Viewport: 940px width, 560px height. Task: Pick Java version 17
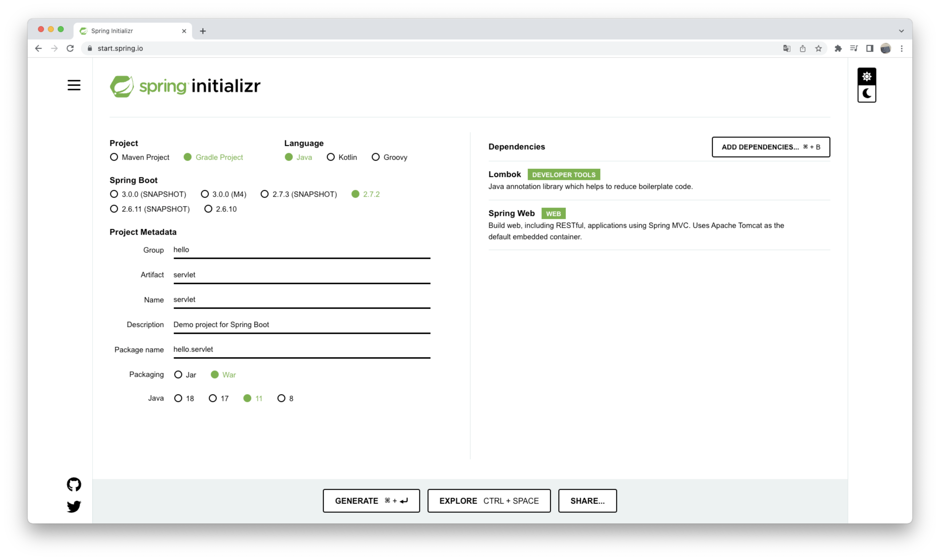(213, 398)
